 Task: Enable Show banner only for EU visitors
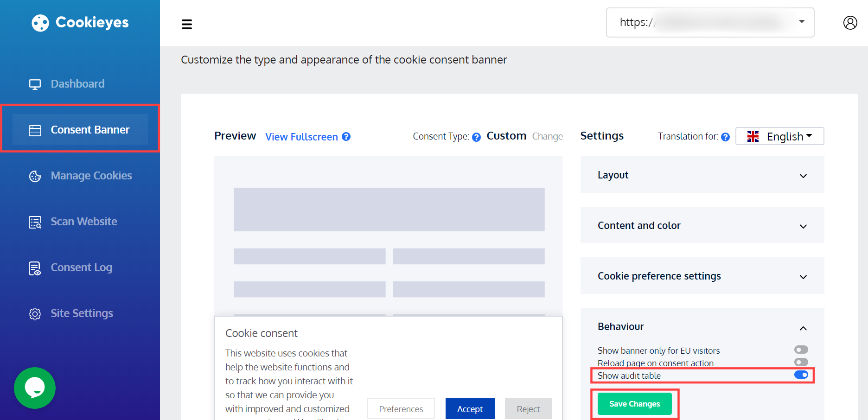click(x=801, y=350)
